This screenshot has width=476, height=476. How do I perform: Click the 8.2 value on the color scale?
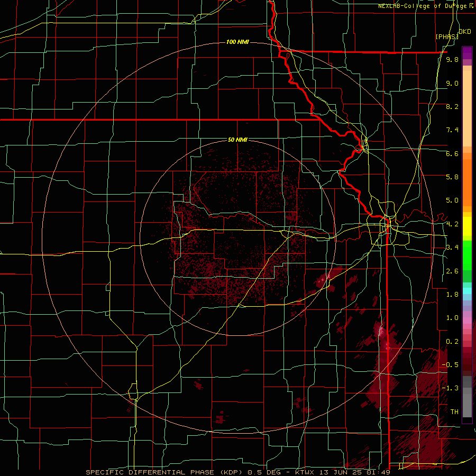tap(452, 106)
